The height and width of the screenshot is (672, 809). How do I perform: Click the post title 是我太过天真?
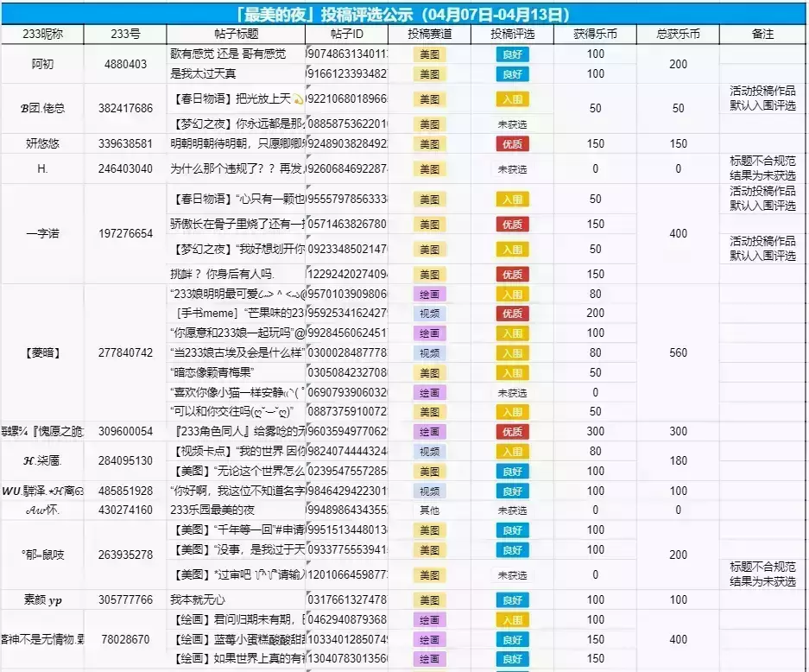click(x=203, y=73)
